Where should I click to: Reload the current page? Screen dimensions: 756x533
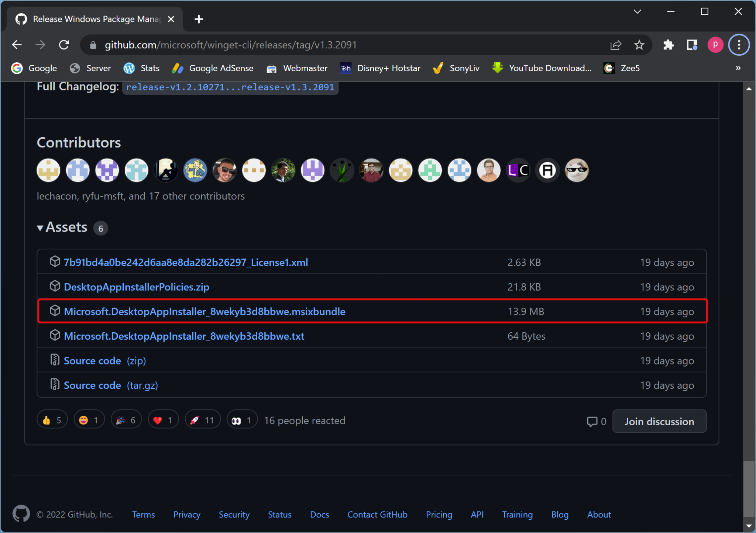[x=64, y=45]
